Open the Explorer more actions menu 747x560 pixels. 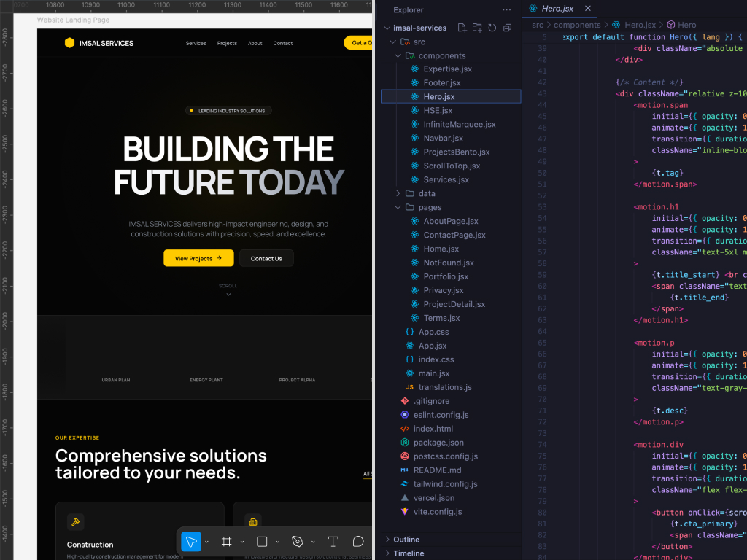pyautogui.click(x=507, y=10)
